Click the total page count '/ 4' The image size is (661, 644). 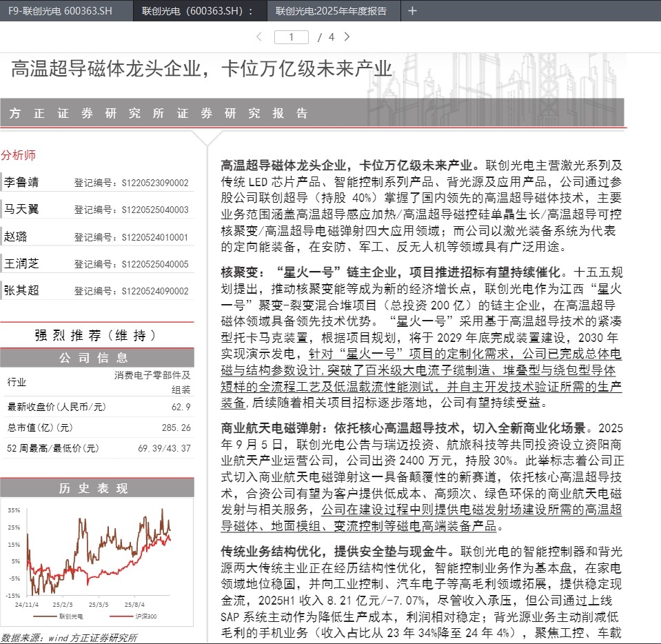(x=326, y=37)
